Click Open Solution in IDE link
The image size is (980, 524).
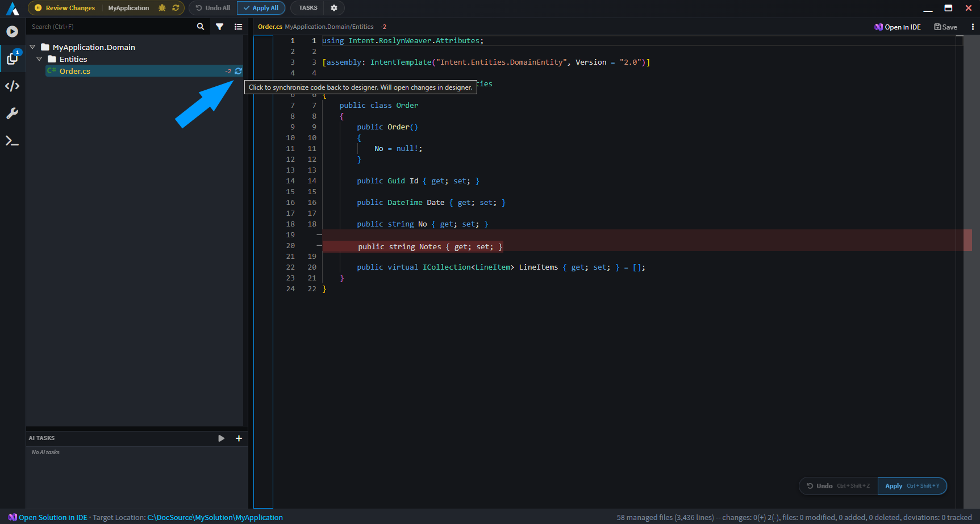[x=53, y=517]
